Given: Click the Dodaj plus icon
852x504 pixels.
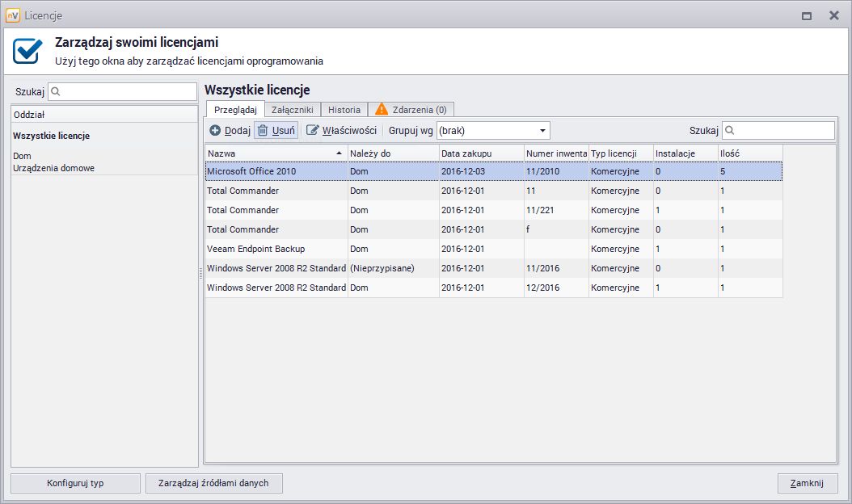Looking at the screenshot, I should [215, 130].
